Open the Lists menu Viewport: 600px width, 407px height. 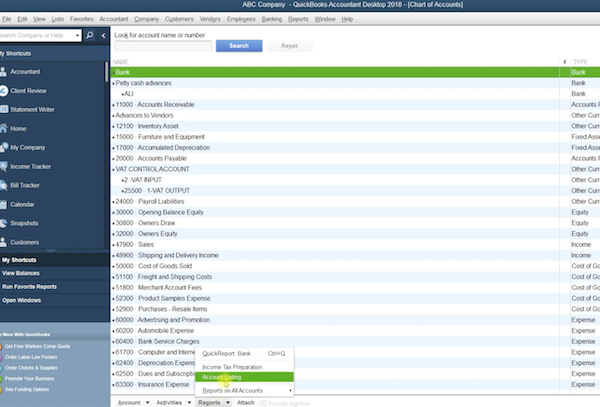58,19
